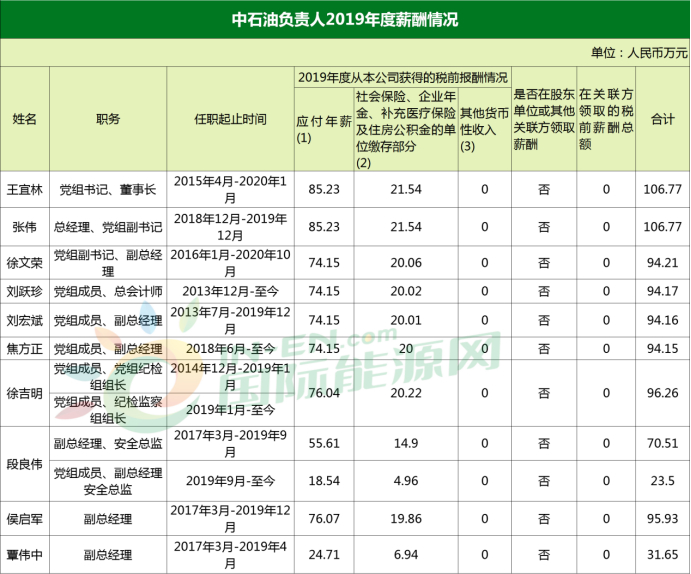Viewport: 691px width, 574px height.
Task: Click the total value 94.15
Action: [663, 349]
